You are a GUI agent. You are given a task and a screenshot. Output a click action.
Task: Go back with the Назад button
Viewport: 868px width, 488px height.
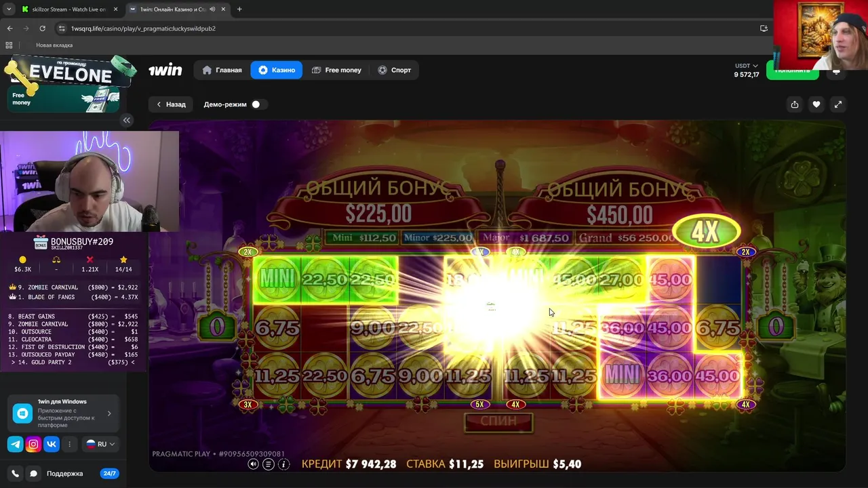[x=171, y=104]
